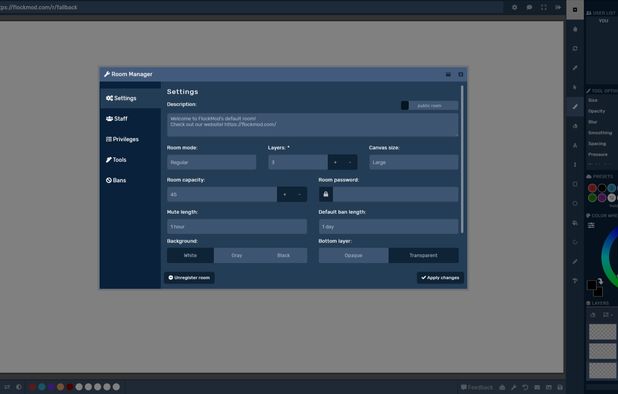
Task: Click the foreground color square
Action: coord(592,285)
